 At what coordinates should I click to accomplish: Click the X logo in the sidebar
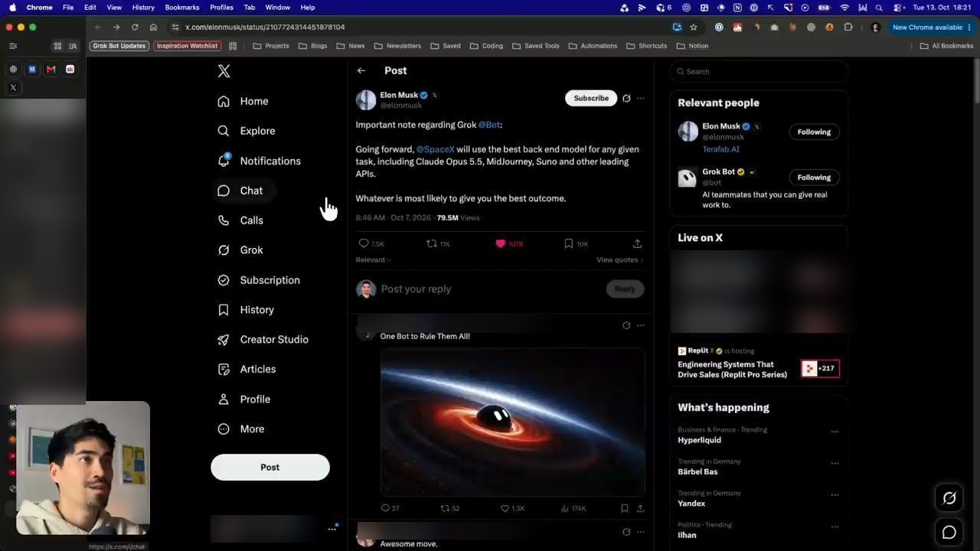(224, 71)
